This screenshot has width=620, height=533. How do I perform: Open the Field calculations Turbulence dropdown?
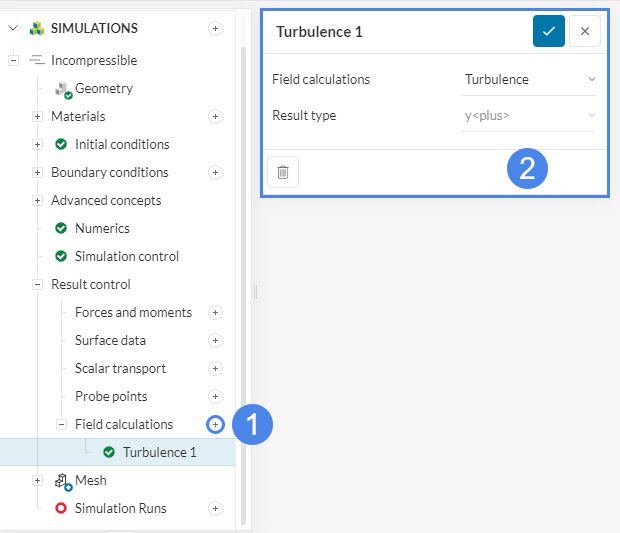pyautogui.click(x=529, y=79)
